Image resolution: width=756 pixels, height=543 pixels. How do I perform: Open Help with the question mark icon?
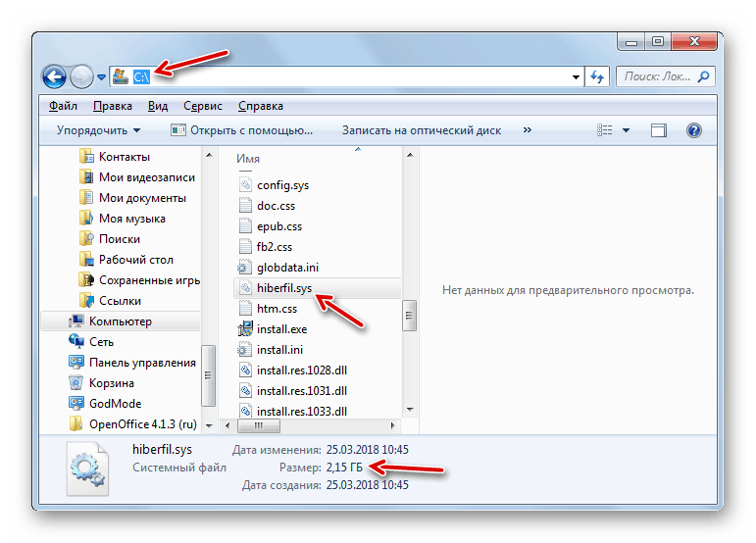(x=694, y=130)
